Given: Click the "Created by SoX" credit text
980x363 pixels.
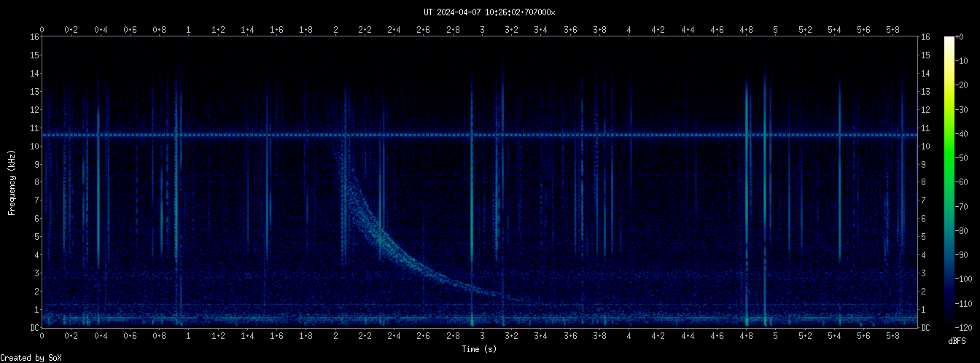Looking at the screenshot, I should tap(31, 358).
